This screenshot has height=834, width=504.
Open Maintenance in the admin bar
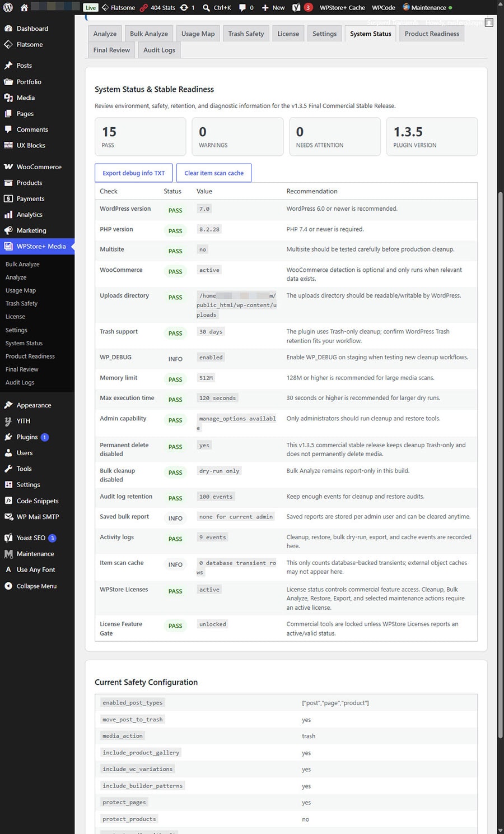click(427, 8)
